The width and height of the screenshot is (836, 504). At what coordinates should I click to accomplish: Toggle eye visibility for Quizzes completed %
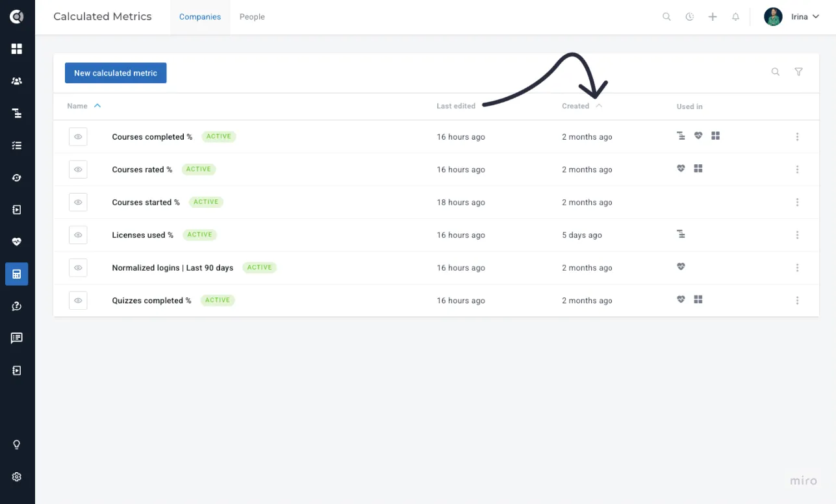point(78,301)
